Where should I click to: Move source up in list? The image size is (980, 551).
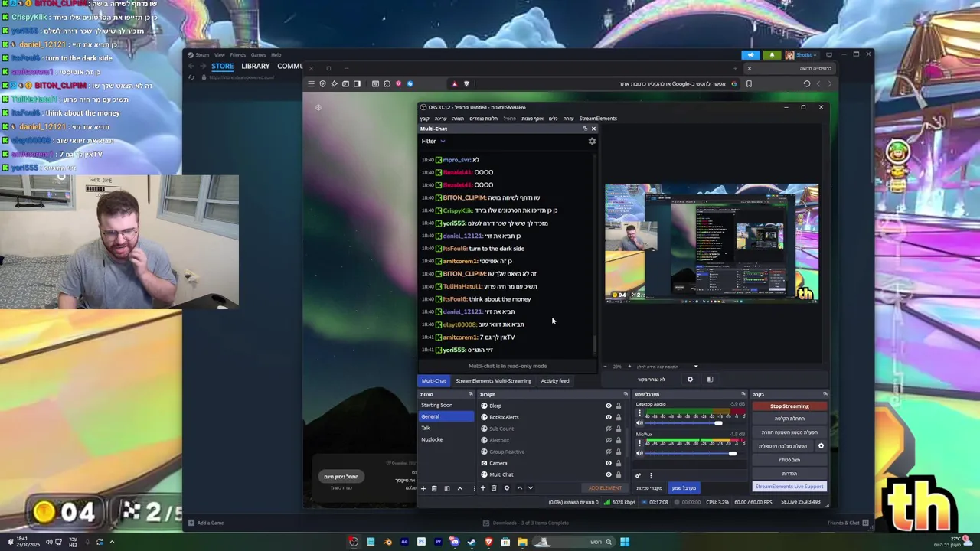click(x=519, y=488)
